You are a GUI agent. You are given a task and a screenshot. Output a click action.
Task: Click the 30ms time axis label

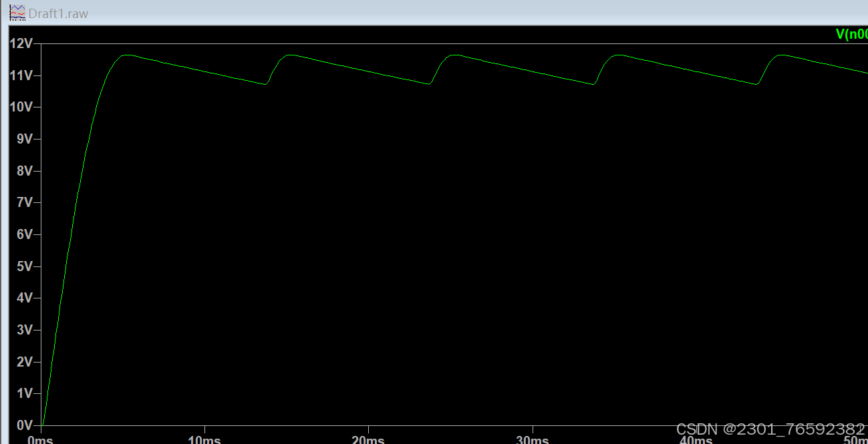[532, 440]
